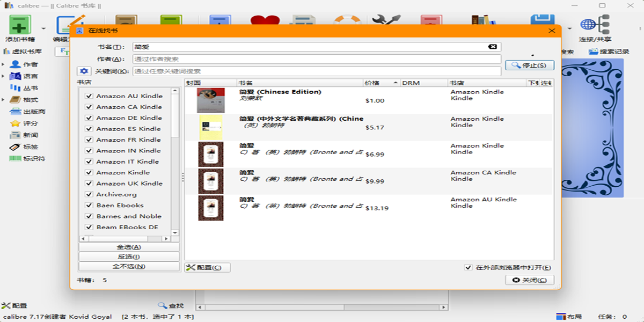Select the $13.19 Amazon AU Kindle result
Screen dimensions: 644x322
click(x=369, y=208)
